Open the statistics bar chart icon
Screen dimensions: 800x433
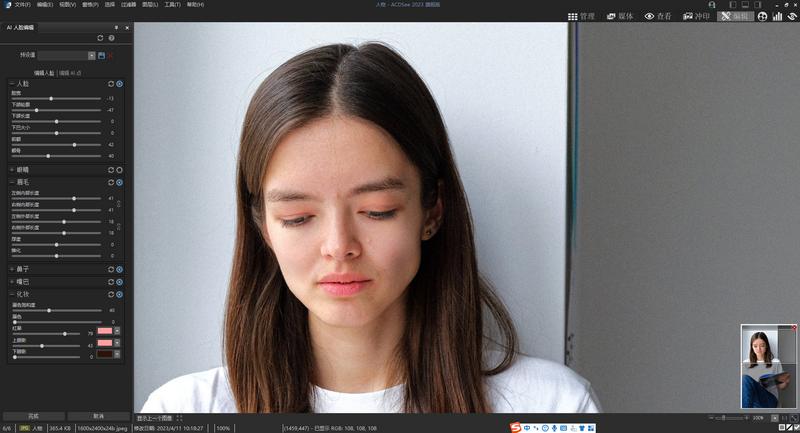click(777, 16)
